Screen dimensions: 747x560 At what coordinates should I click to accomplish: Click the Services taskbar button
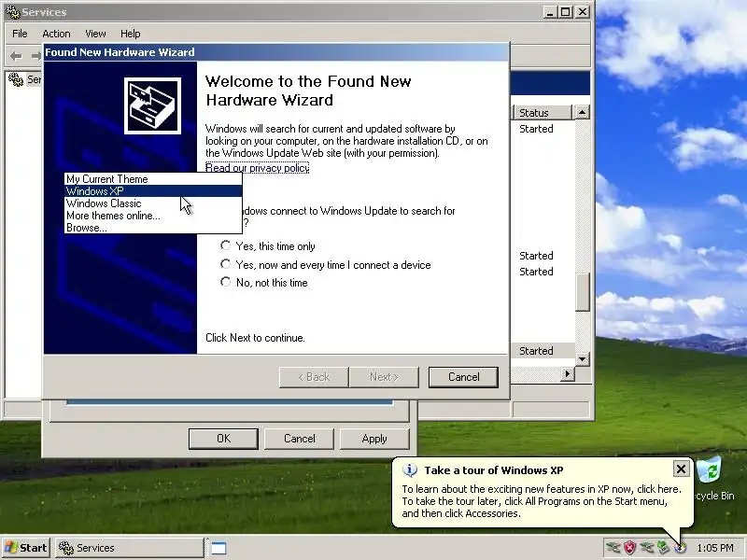tap(130, 548)
